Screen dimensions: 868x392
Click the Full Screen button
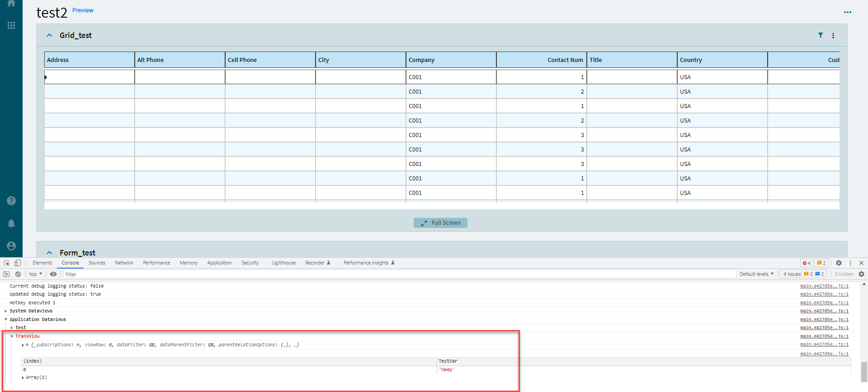tap(440, 223)
